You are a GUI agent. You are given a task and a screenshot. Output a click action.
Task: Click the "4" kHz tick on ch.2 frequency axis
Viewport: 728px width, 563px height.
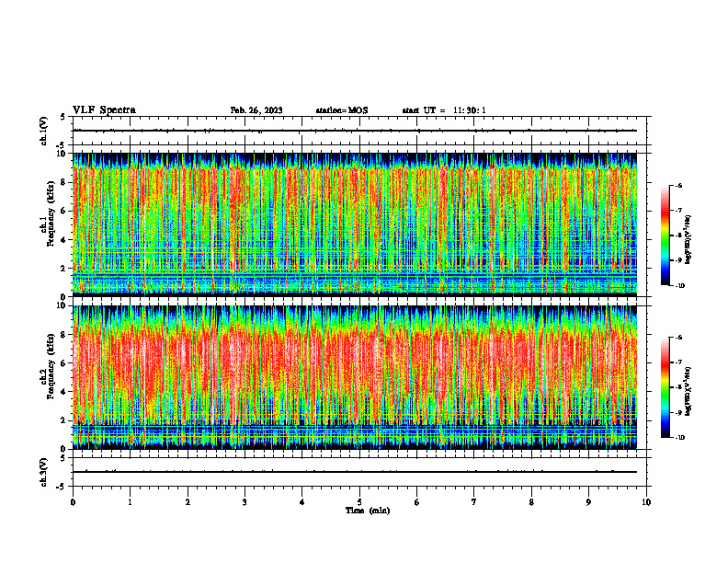pos(64,392)
